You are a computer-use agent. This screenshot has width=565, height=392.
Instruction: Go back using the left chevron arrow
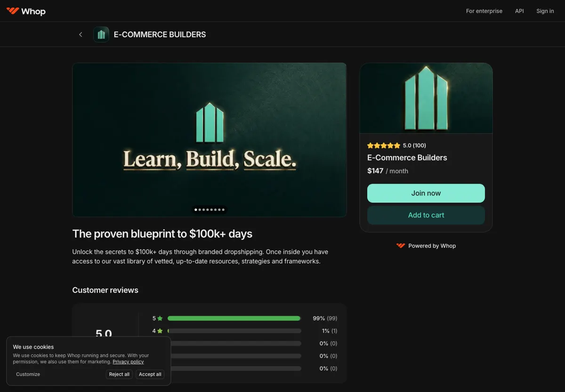click(81, 34)
